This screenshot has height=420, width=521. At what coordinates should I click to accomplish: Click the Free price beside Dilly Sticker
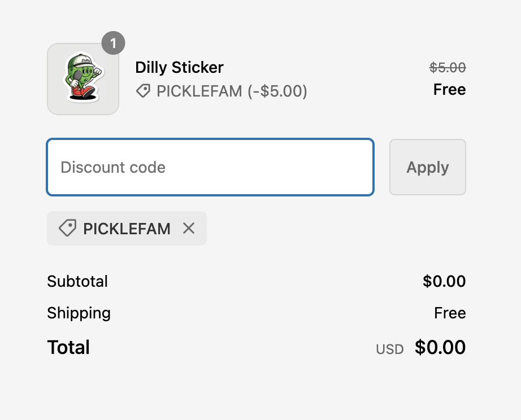pos(449,90)
